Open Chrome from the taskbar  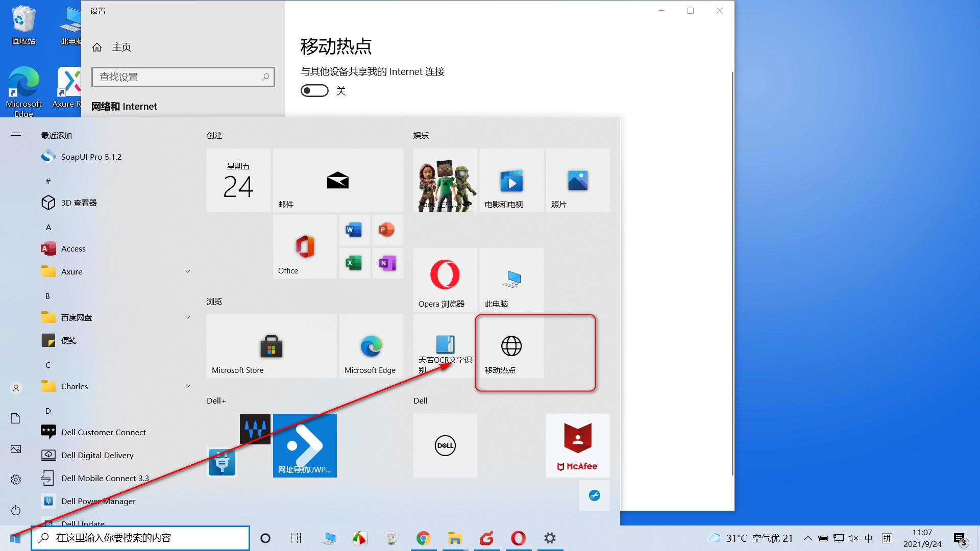[x=423, y=538]
